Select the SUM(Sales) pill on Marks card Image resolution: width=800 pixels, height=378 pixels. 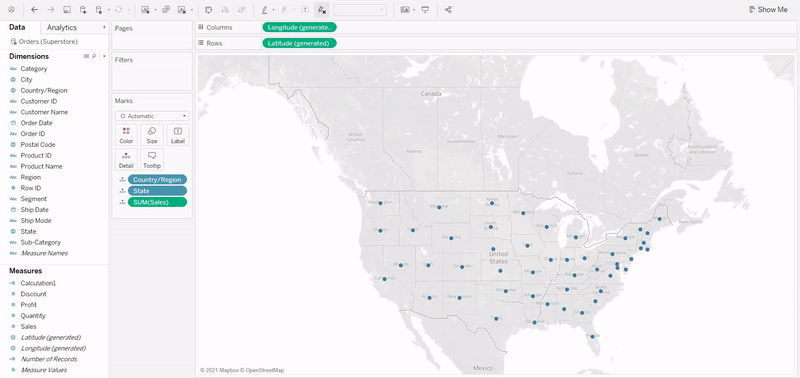pyautogui.click(x=157, y=202)
